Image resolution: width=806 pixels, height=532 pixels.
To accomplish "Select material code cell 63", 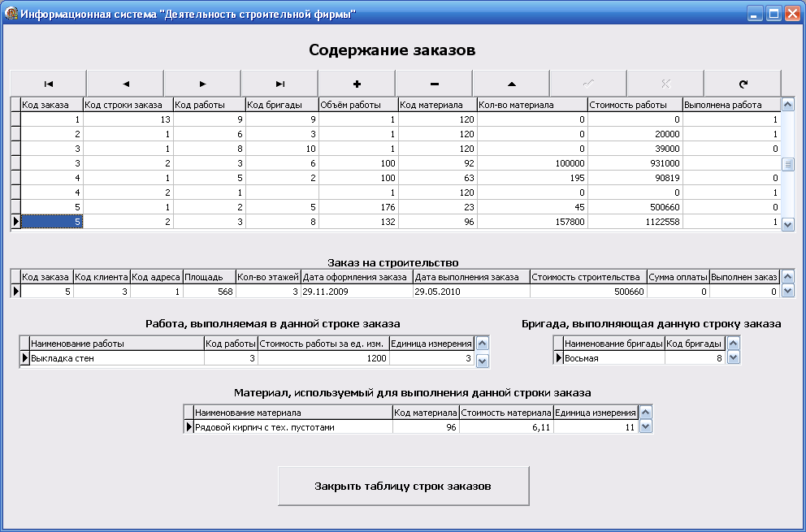I will [437, 178].
